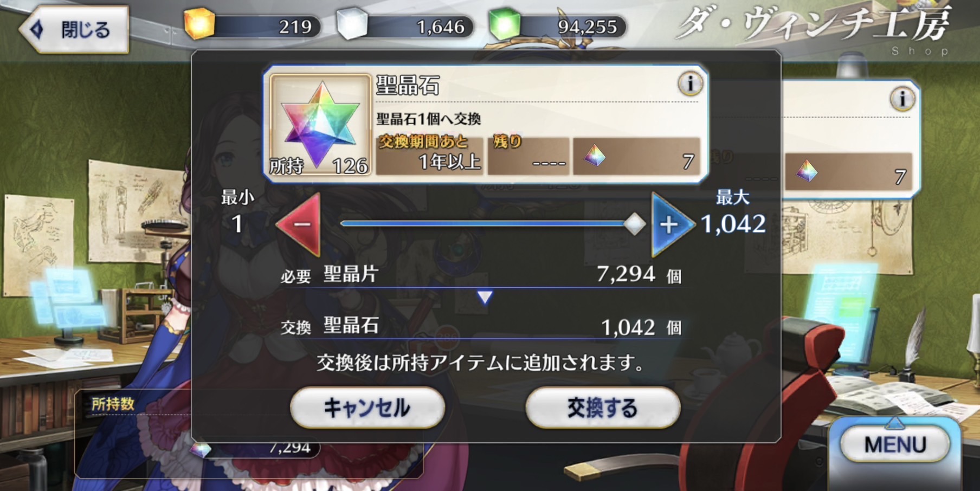
Task: Click the info icon on the 聖晶石 card
Action: click(x=689, y=84)
